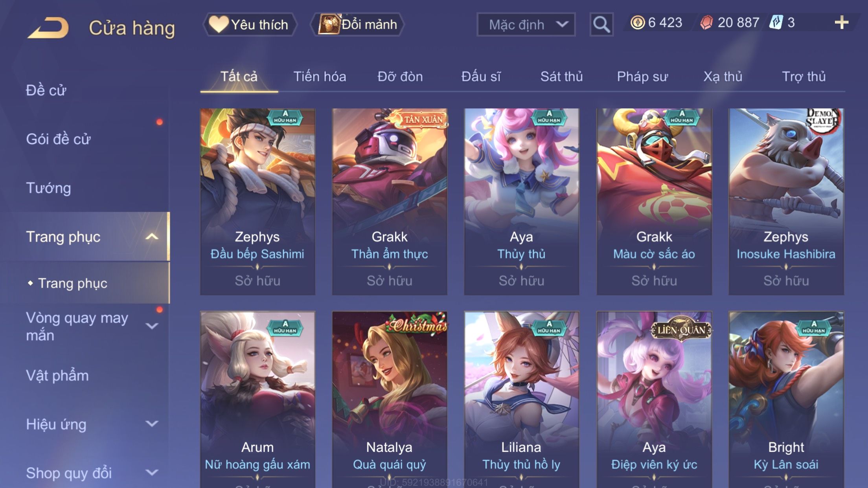This screenshot has width=868, height=488.
Task: Tap the red ruby gem icon
Action: [x=706, y=22]
